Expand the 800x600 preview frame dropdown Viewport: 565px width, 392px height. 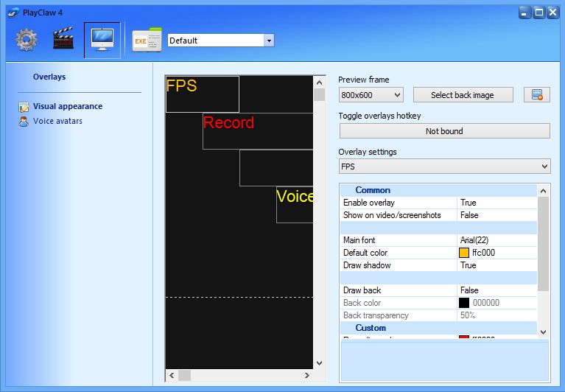coord(371,95)
